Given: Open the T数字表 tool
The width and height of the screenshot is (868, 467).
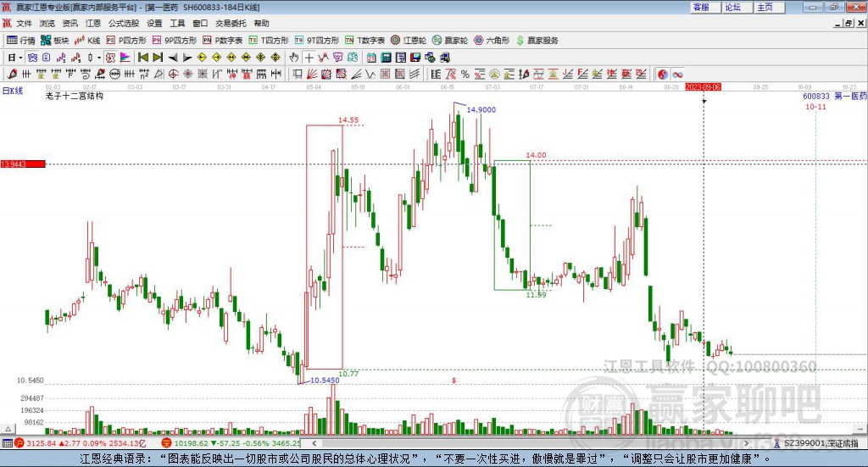Looking at the screenshot, I should [364, 41].
